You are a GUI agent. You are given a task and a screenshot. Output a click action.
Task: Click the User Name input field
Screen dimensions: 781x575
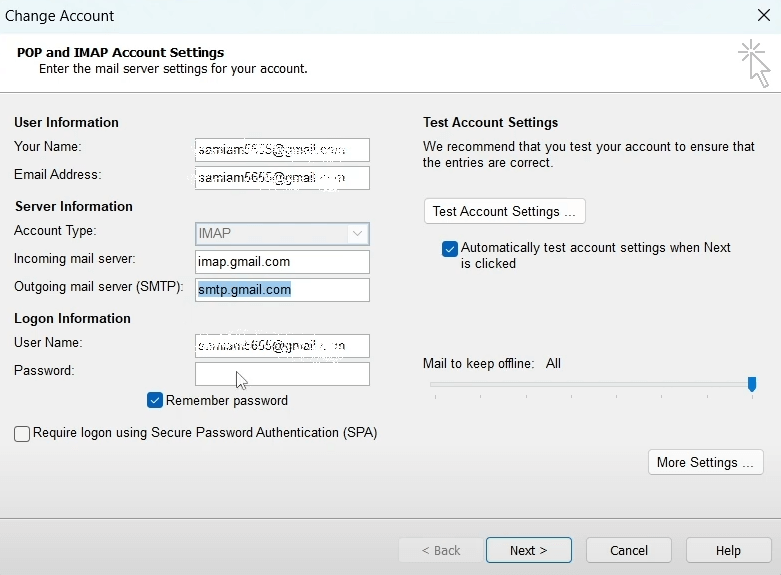(x=282, y=346)
